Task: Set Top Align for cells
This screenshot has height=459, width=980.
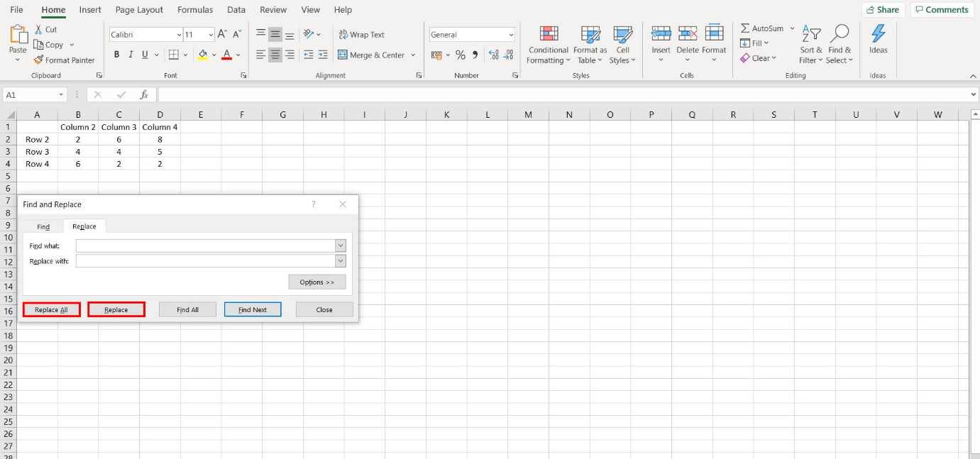Action: pos(260,34)
